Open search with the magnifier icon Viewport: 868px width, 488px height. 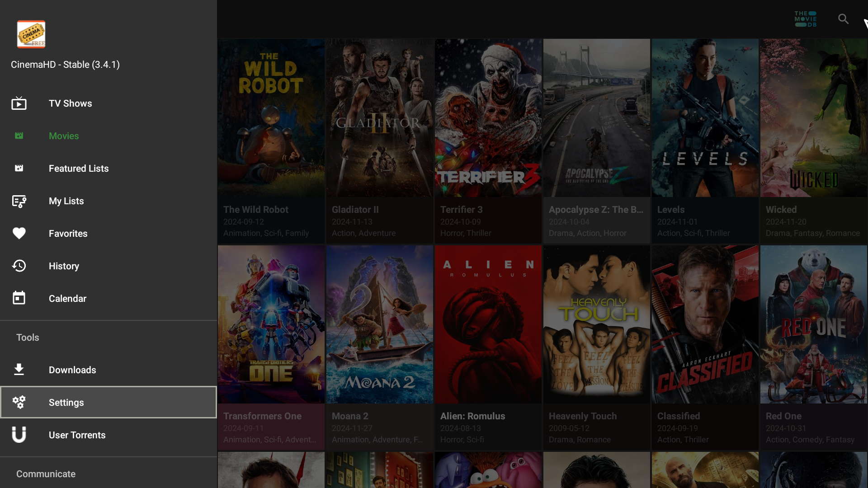pyautogui.click(x=843, y=19)
